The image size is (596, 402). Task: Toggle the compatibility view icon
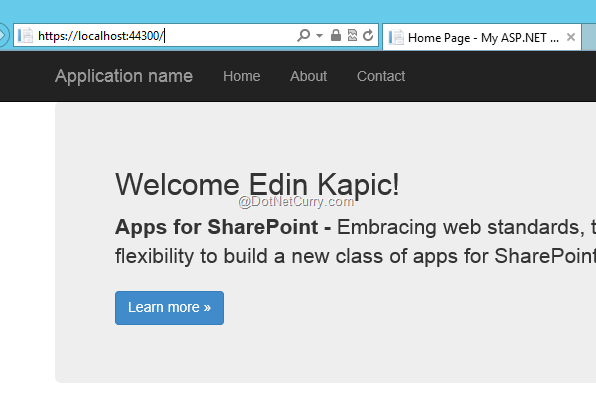[352, 35]
